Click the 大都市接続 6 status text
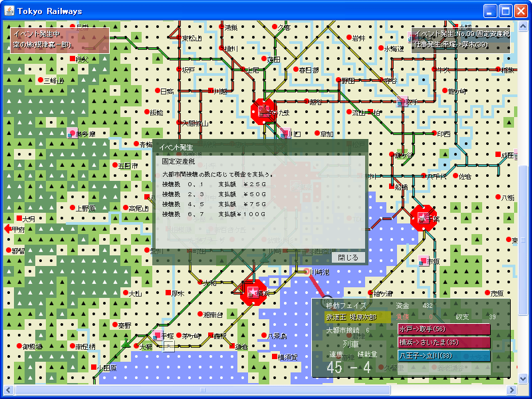 coord(347,330)
